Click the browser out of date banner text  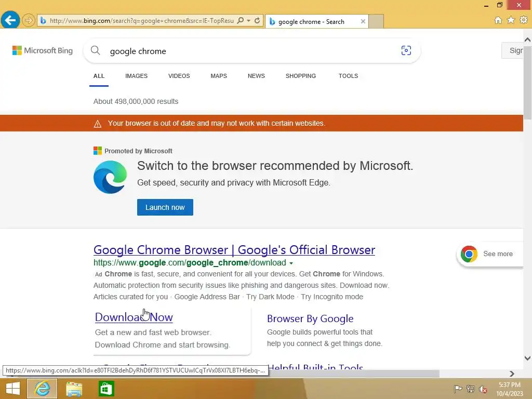217,123
